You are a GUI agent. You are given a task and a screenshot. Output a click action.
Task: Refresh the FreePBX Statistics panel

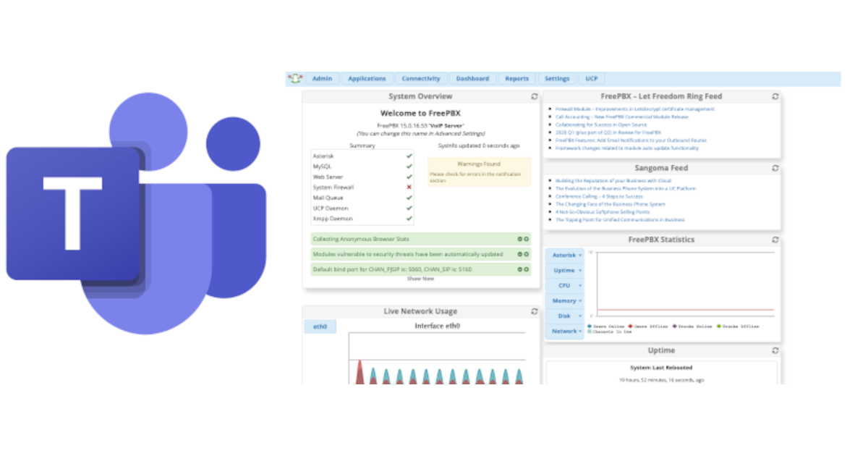pos(775,240)
